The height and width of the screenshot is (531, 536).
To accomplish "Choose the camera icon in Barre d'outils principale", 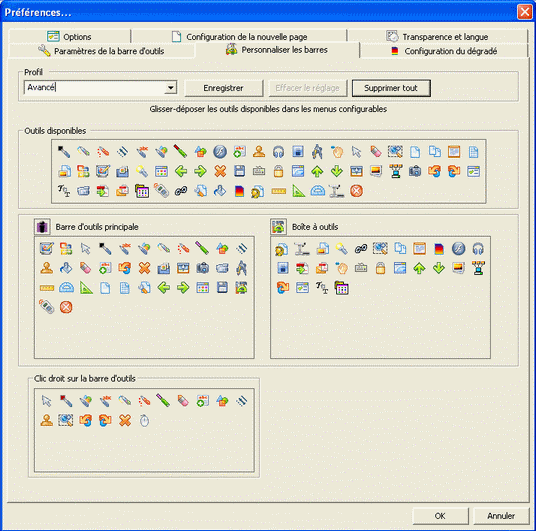I will click(x=202, y=268).
